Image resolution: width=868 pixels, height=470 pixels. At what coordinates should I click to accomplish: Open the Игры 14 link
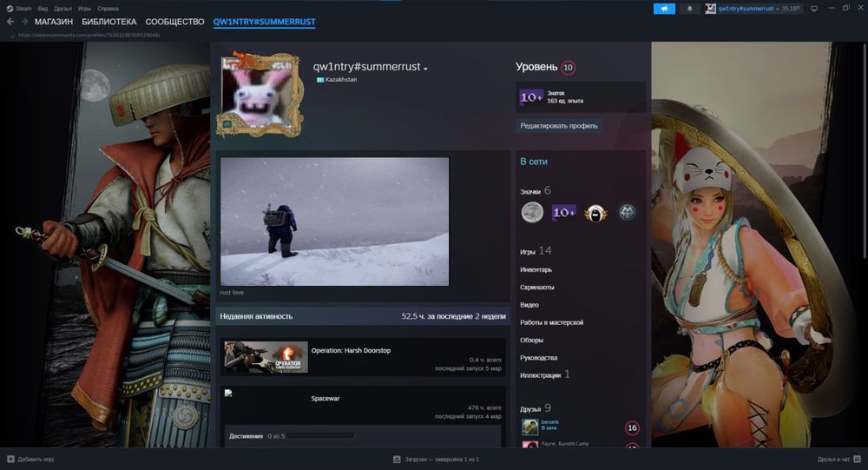(536, 251)
